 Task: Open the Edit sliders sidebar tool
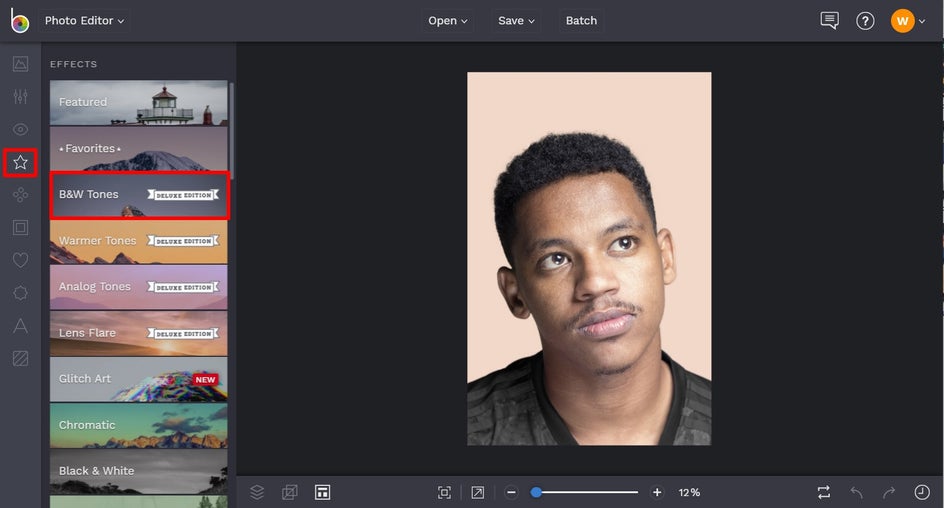[20, 96]
